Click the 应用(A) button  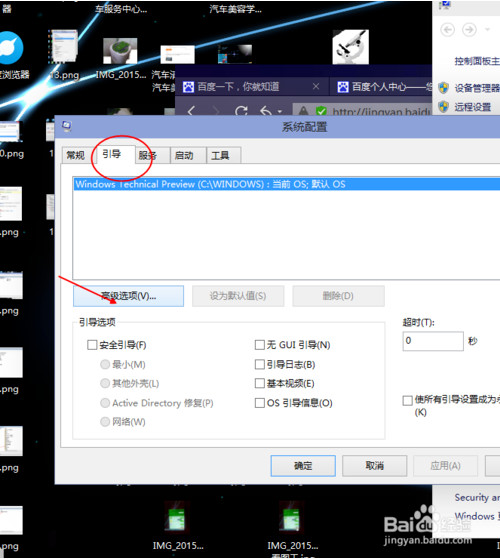click(445, 466)
